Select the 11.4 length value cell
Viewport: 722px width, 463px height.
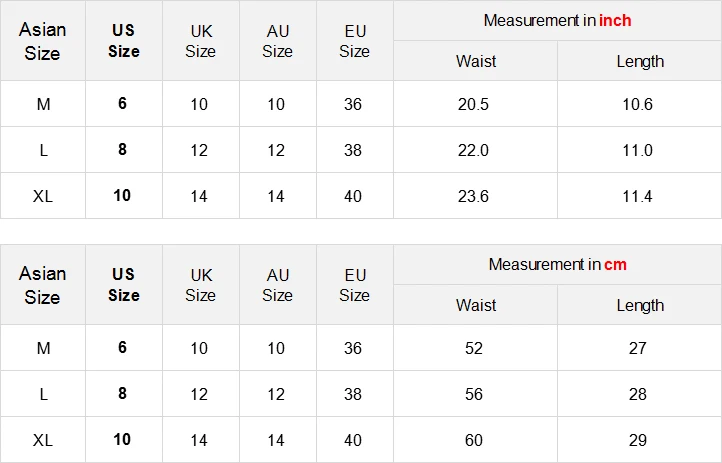pyautogui.click(x=637, y=196)
